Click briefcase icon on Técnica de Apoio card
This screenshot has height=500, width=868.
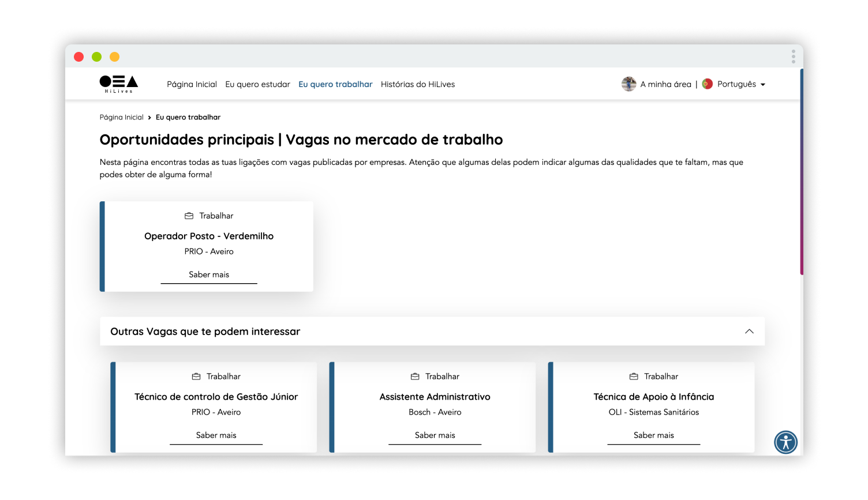tap(634, 377)
